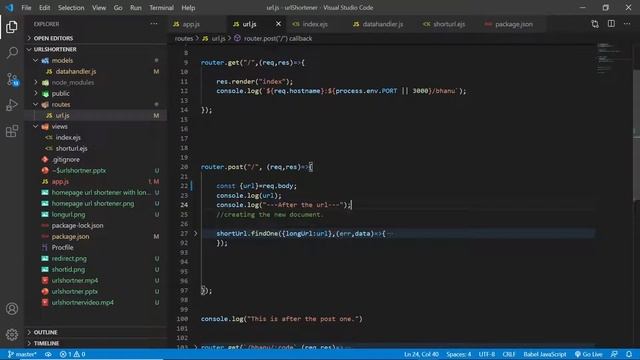
Task: Change the CRLF end of line sequence
Action: (x=509, y=354)
